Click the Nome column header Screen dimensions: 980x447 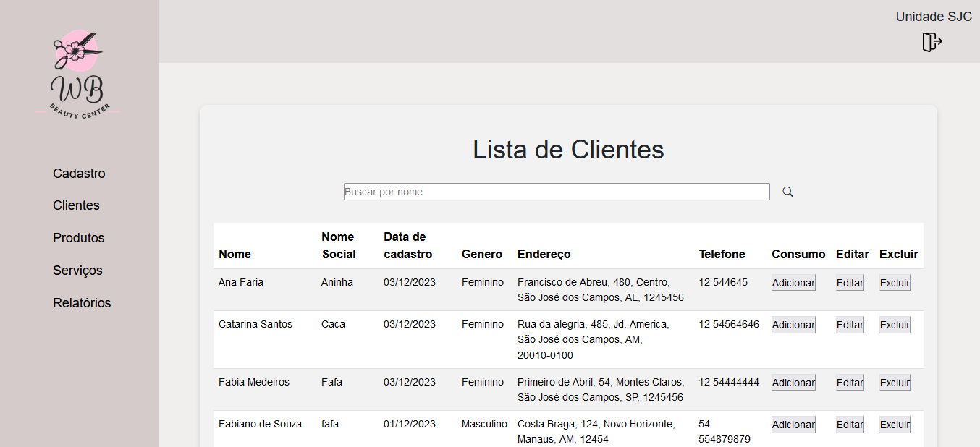coord(235,254)
